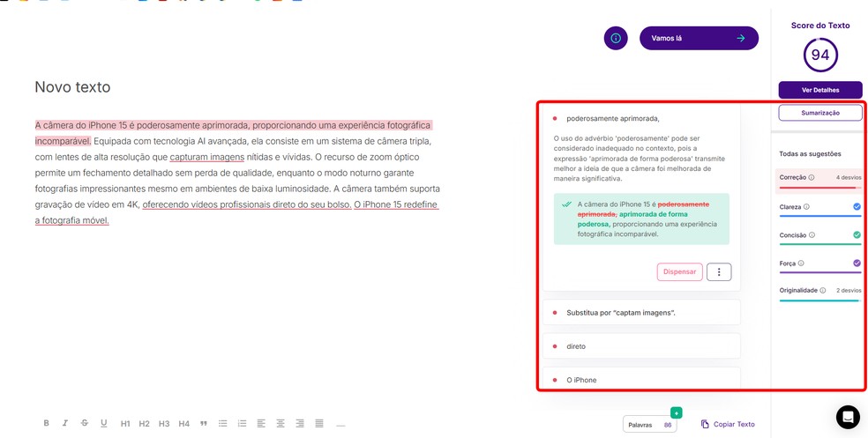
Task: Click the '2 desvios' count beside Originalidade
Action: (849, 290)
